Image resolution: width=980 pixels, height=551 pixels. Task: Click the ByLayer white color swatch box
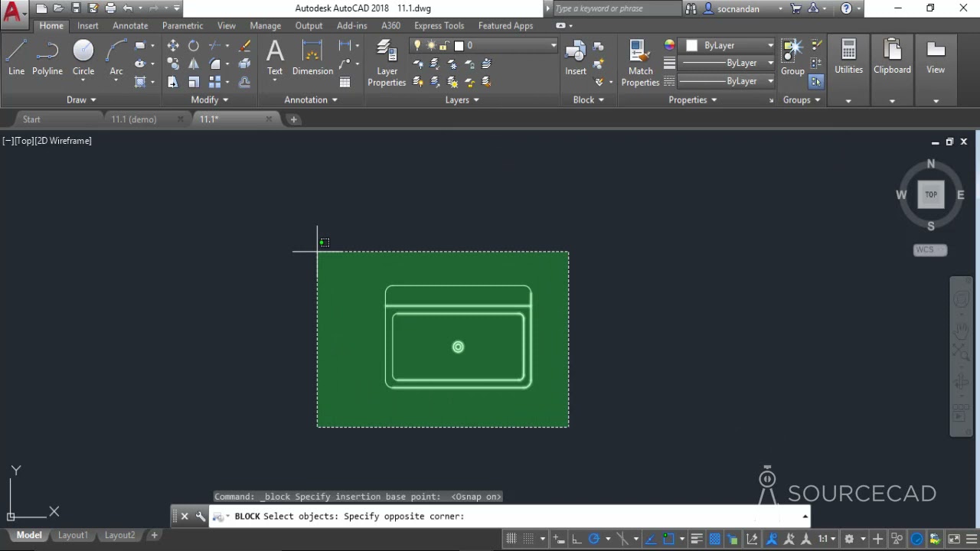(x=691, y=46)
